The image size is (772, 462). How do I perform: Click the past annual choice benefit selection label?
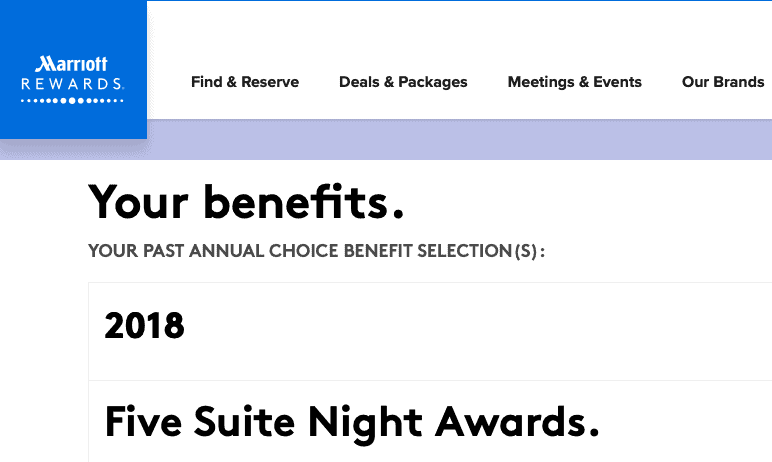coord(317,251)
